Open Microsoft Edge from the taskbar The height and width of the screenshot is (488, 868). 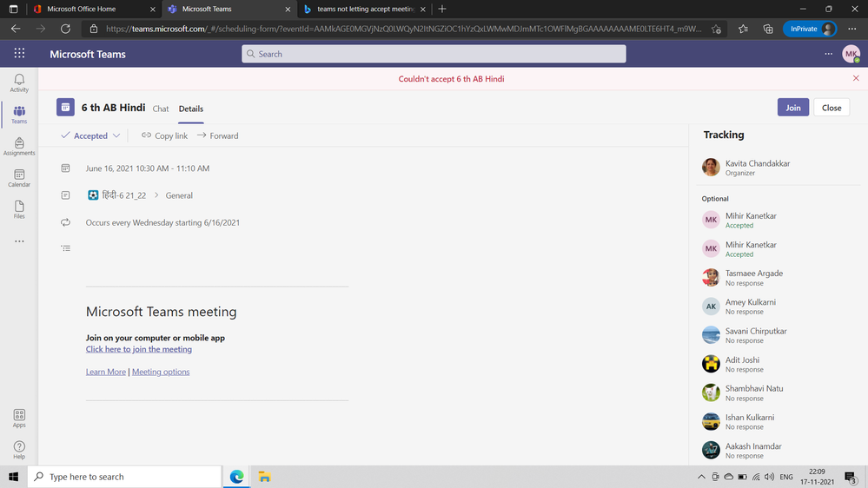[x=237, y=477]
